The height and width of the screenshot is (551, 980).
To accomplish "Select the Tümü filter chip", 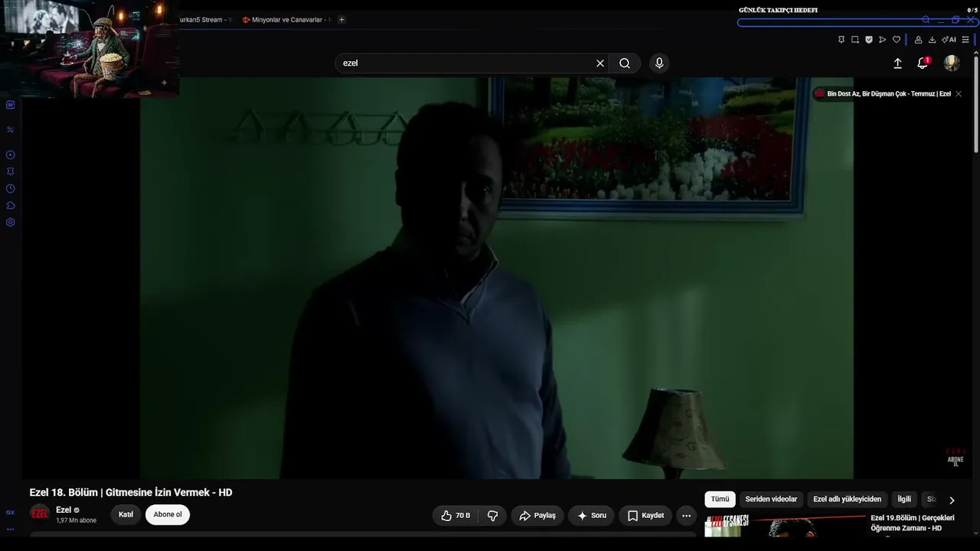I will click(720, 500).
